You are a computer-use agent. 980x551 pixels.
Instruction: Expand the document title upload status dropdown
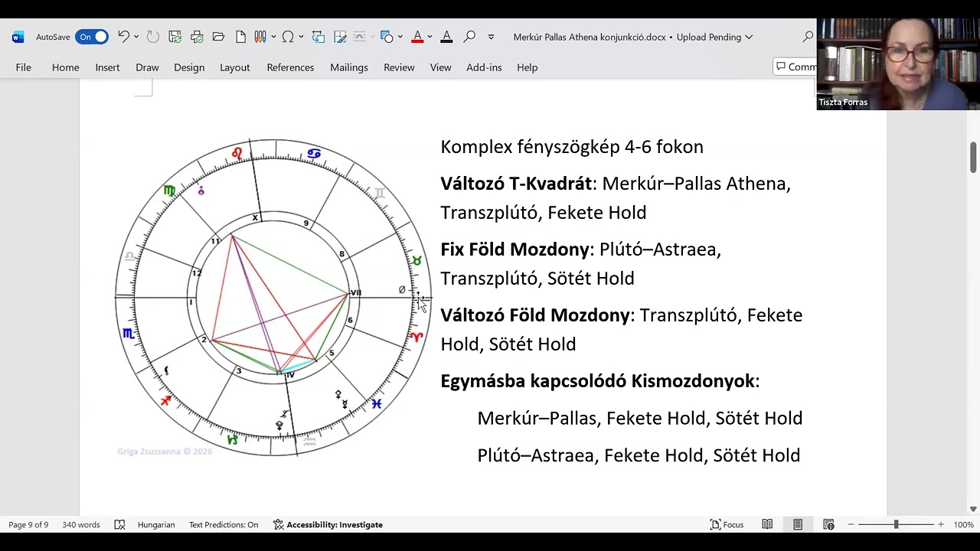tap(749, 37)
